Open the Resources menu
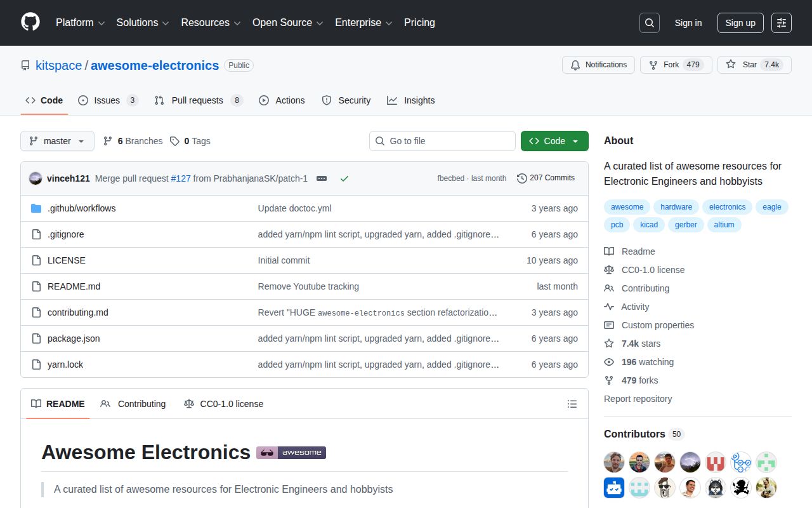This screenshot has width=812, height=508. click(x=210, y=23)
